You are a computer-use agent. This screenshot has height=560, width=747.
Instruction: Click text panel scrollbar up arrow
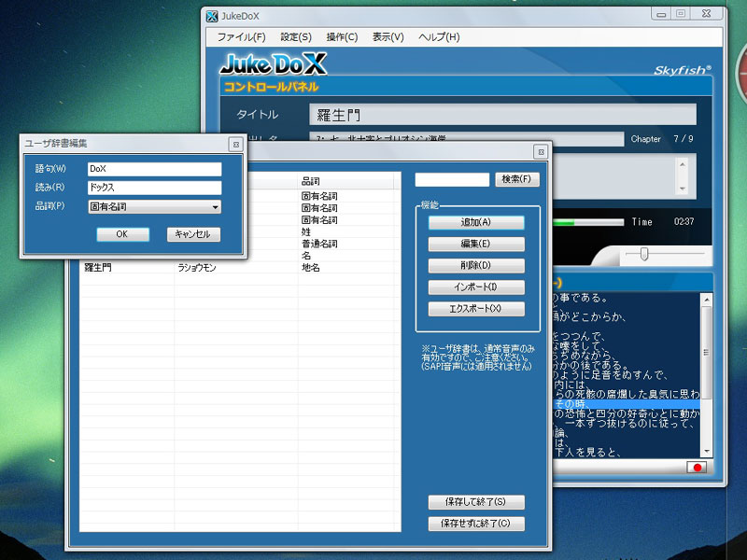pyautogui.click(x=707, y=300)
